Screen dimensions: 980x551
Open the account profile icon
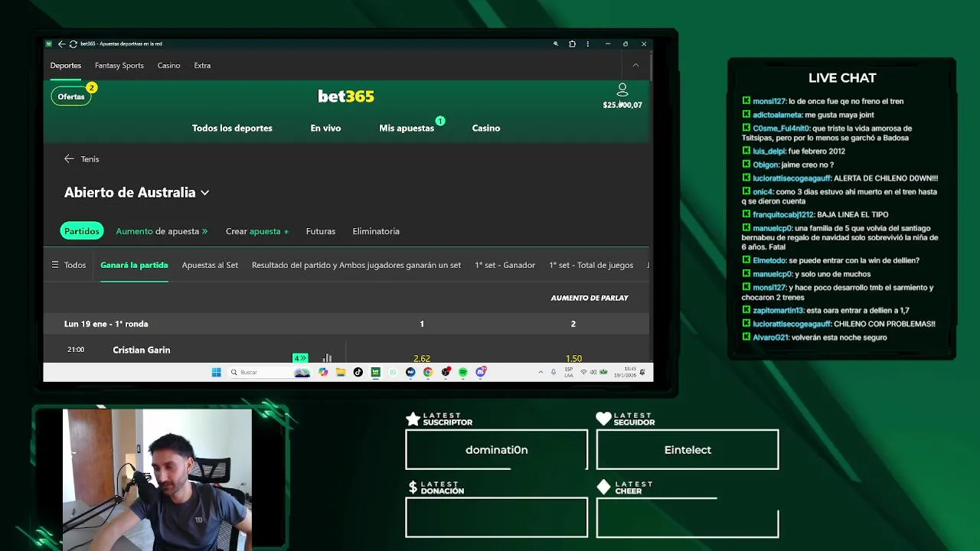[622, 90]
